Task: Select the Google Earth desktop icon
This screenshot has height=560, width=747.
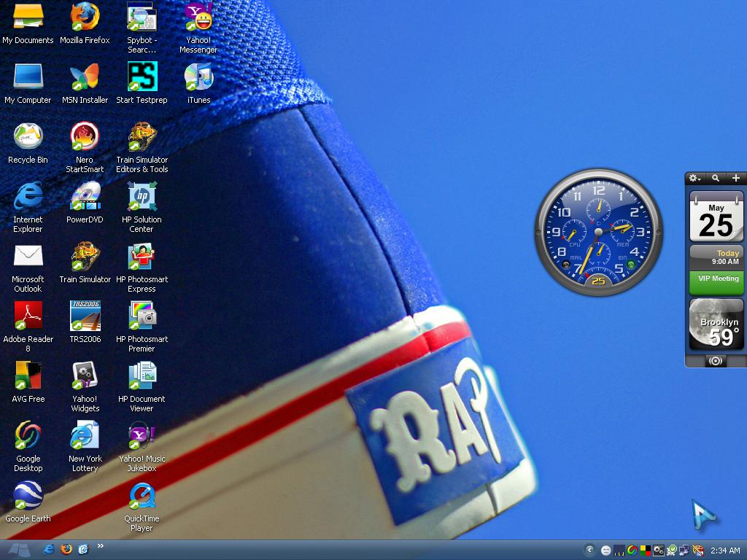Action: 28,502
